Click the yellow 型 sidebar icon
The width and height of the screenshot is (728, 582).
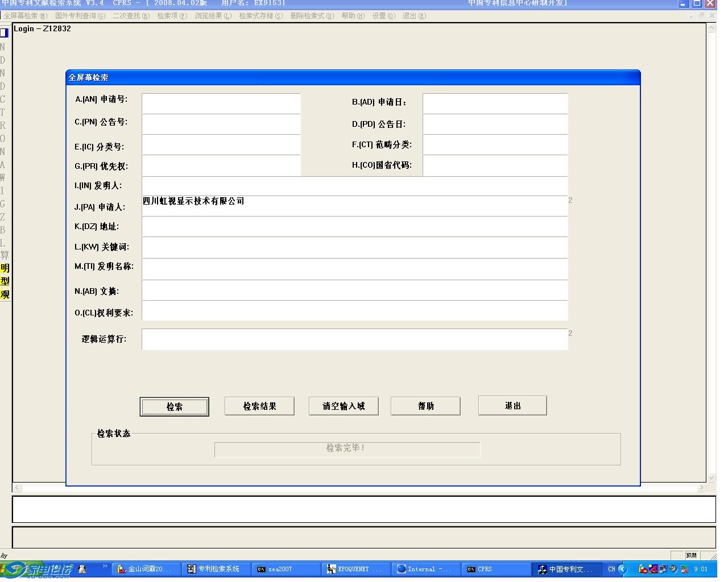pos(5,281)
